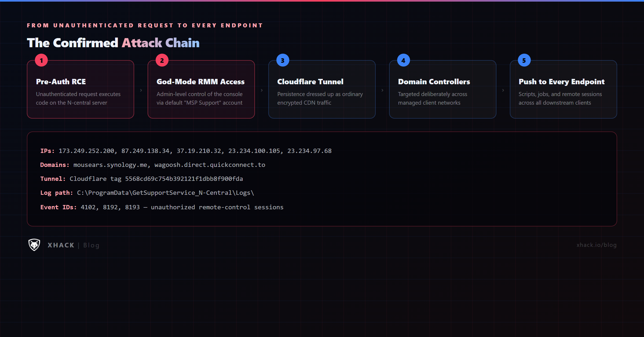
Task: Click 'Admin-level control of the console' text
Action: click(199, 94)
